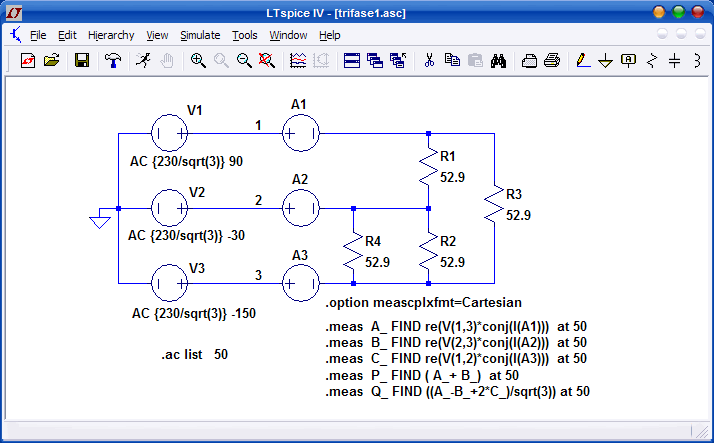Viewport: 714px width, 443px height.
Task: Place a ground symbol from the toolbar
Action: tap(605, 61)
